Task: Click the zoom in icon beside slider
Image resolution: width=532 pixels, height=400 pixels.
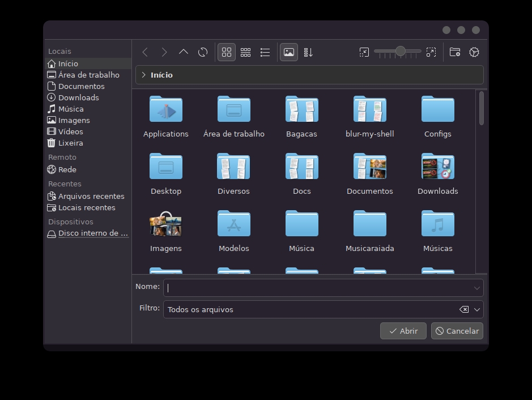Action: [x=431, y=52]
